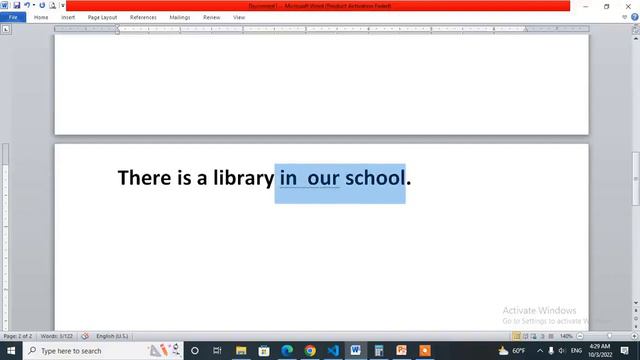The image size is (640, 360).
Task: Click the word 'library' in the document
Action: pyautogui.click(x=244, y=178)
